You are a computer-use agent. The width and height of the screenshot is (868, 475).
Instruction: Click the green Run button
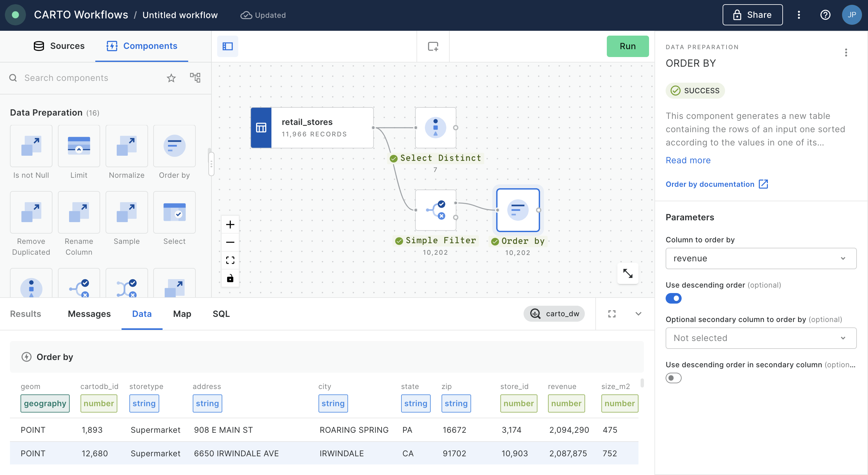(627, 46)
